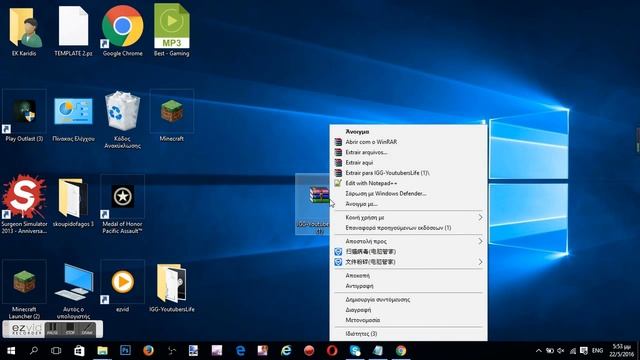The height and width of the screenshot is (360, 640).
Task: Show hidden system tray icons chevron
Action: click(x=539, y=351)
